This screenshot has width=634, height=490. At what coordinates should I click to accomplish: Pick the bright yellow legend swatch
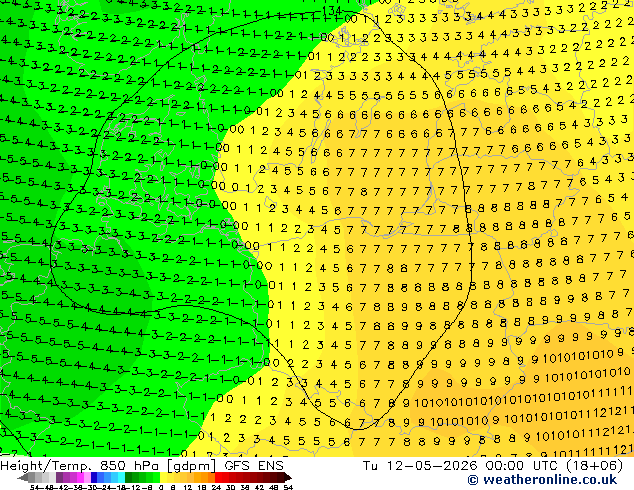click(163, 477)
